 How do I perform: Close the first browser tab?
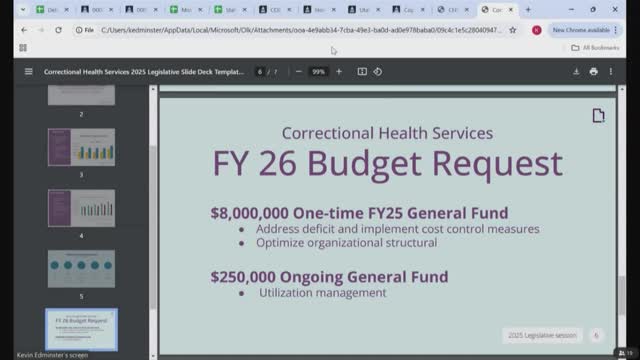(66, 9)
